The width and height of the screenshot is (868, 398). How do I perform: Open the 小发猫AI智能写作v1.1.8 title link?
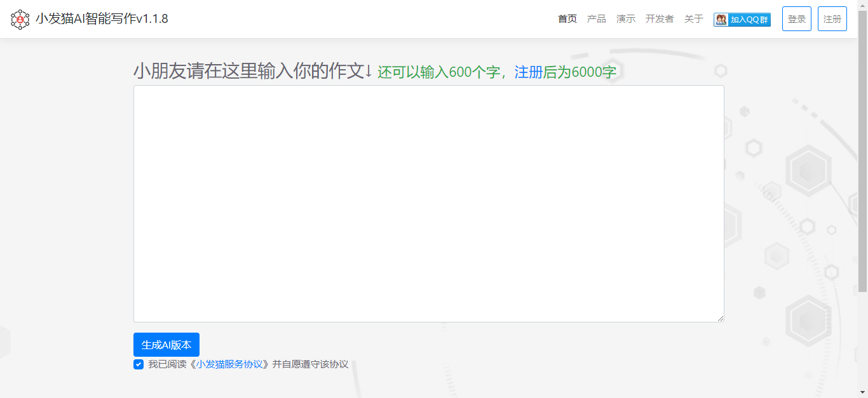pyautogui.click(x=102, y=19)
